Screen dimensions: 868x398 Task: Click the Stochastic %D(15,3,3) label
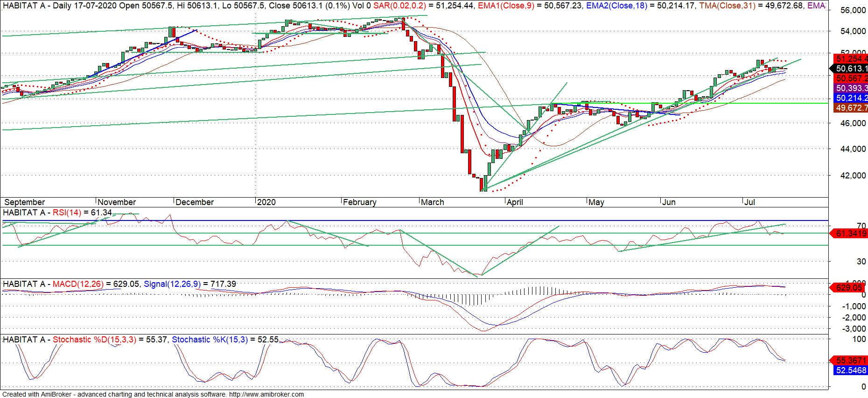pyautogui.click(x=95, y=340)
